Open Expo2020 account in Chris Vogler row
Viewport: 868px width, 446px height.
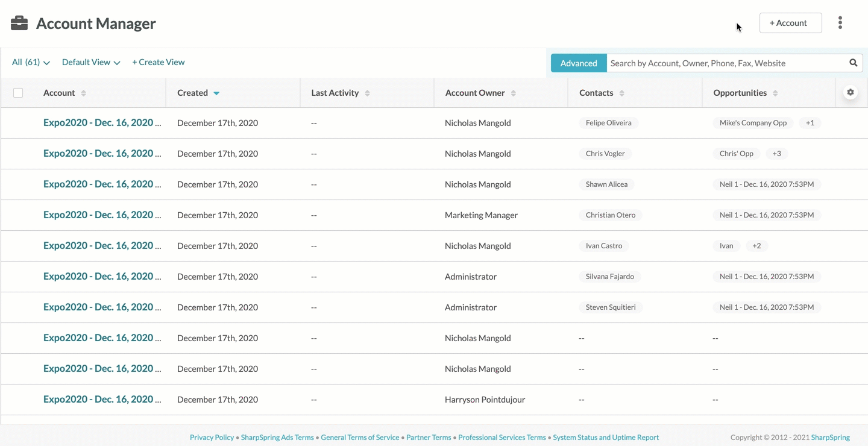[102, 153]
